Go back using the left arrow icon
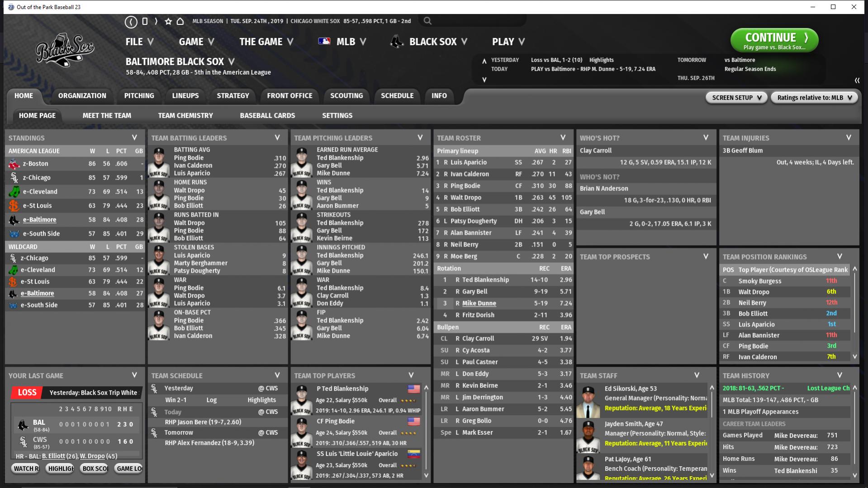Image resolution: width=868 pixels, height=488 pixels. (x=131, y=21)
